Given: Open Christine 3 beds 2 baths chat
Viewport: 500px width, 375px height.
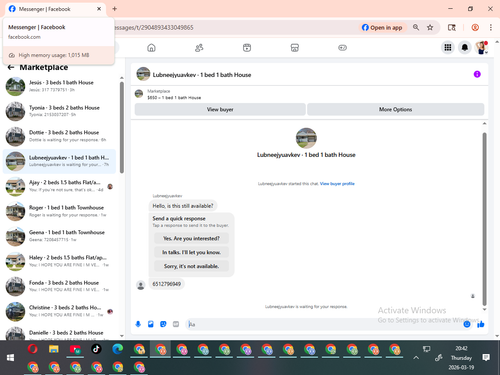Looking at the screenshot, I should click(59, 311).
